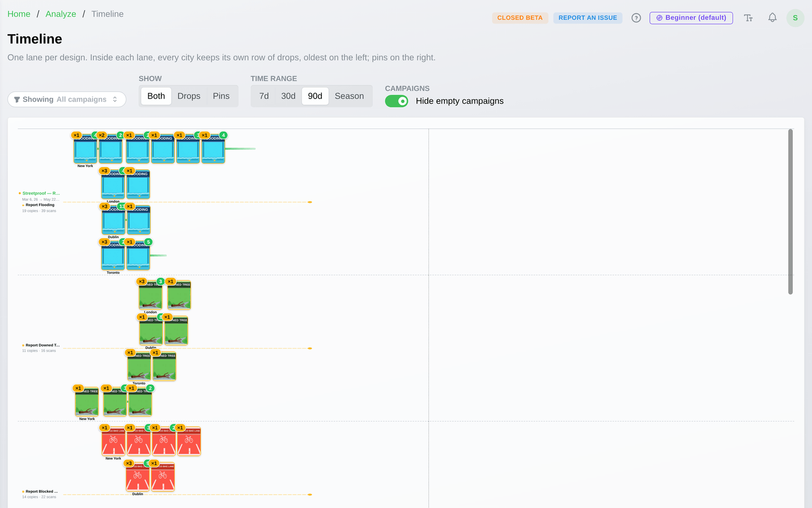Click the ×2 badge on New York flooding card

coord(101,135)
